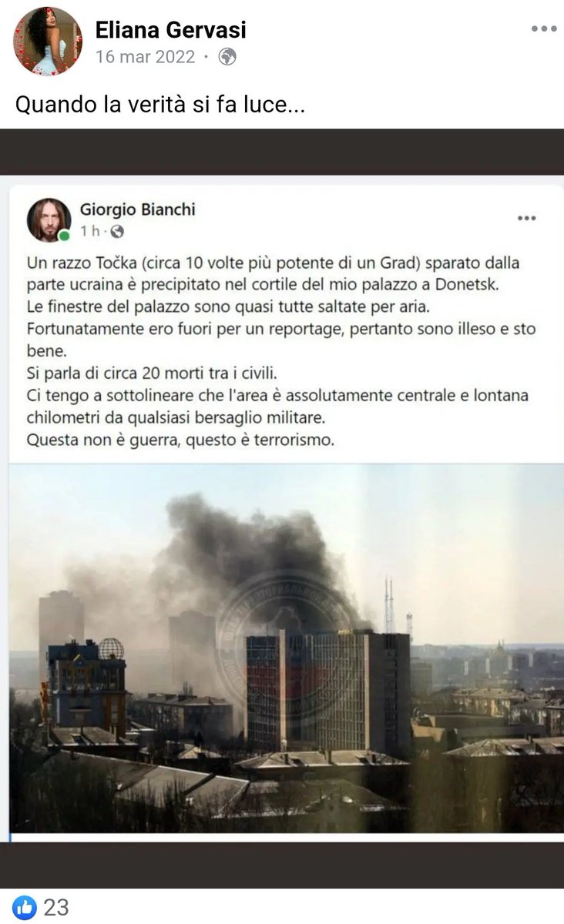Open the smoking building photo
This screenshot has height=924, width=564.
tap(286, 648)
